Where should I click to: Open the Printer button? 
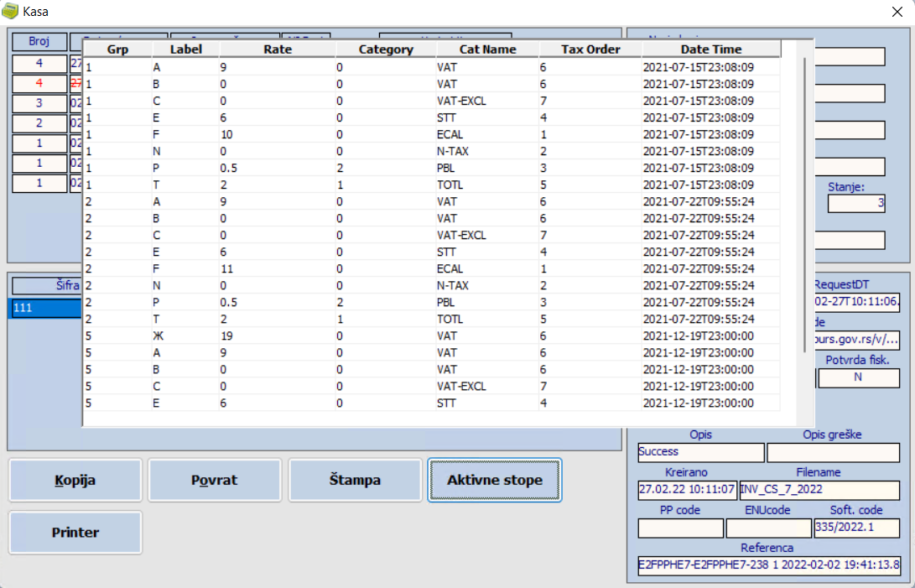click(75, 533)
